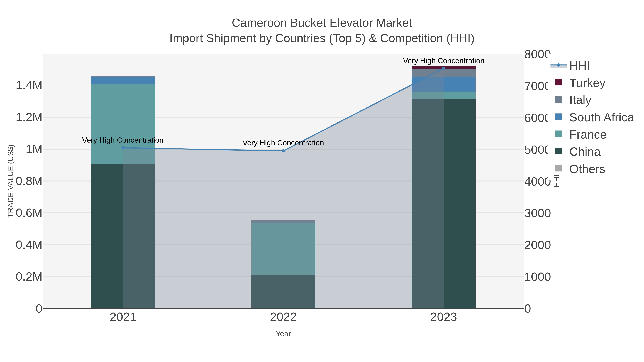Click the '1000' HHI axis tick label

(538, 277)
